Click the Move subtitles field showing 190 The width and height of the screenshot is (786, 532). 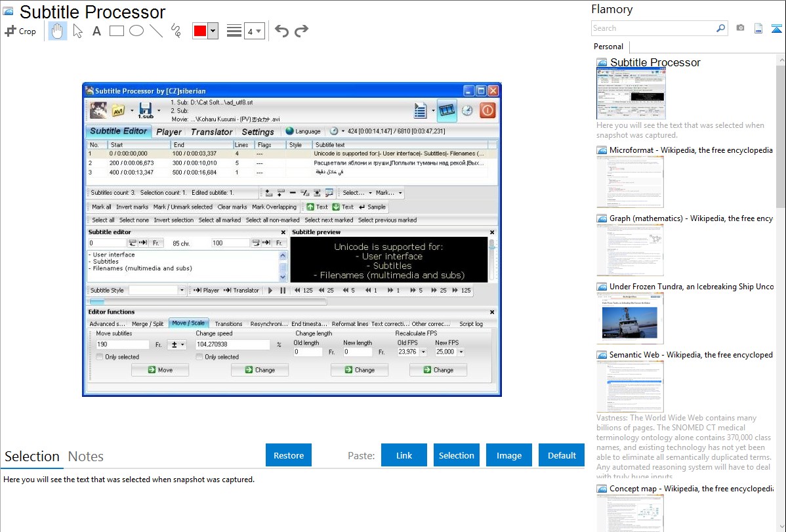[122, 344]
